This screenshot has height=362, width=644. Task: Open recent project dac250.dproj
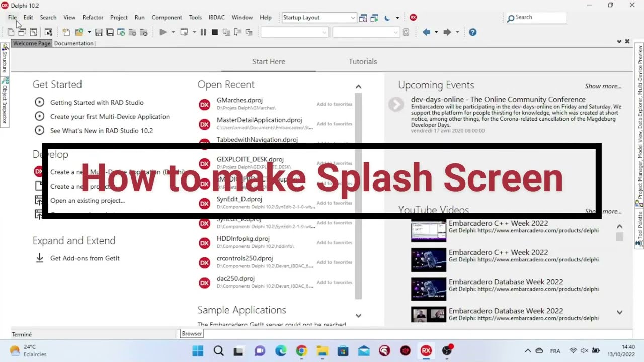235,278
